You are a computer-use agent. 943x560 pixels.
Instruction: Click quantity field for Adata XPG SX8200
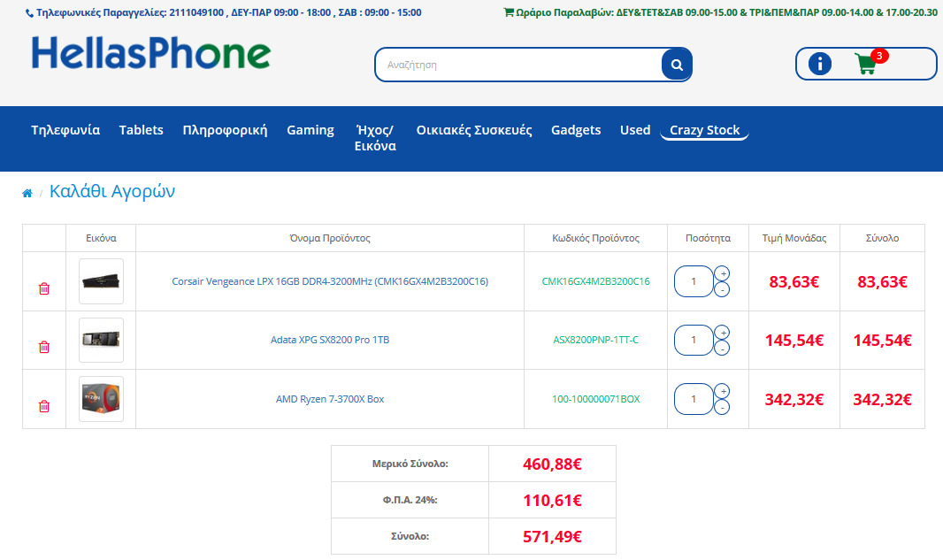pos(694,340)
